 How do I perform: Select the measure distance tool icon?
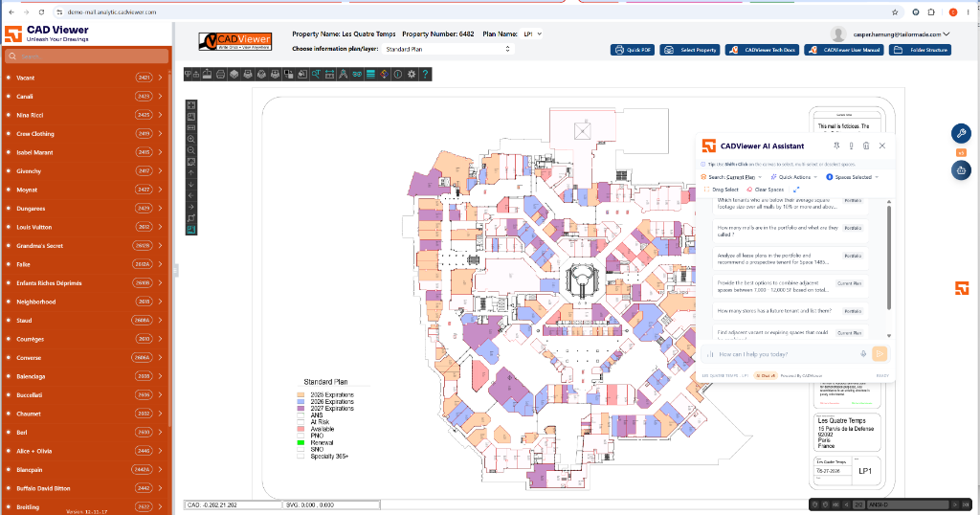point(329,75)
